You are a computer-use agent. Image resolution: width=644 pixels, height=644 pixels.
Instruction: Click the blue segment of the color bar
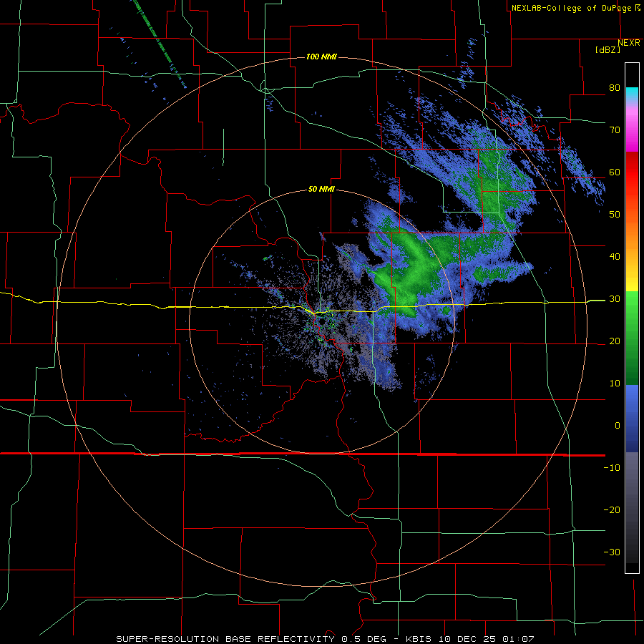[632, 419]
